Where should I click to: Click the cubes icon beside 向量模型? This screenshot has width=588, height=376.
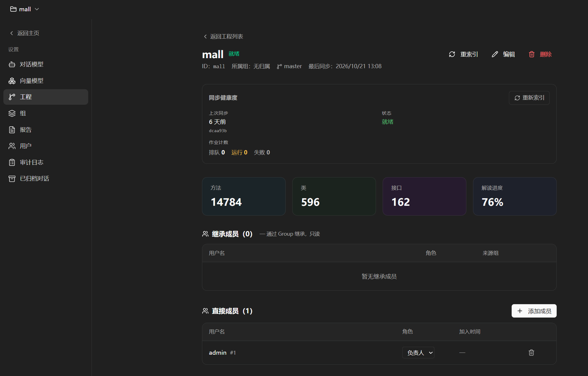(12, 81)
